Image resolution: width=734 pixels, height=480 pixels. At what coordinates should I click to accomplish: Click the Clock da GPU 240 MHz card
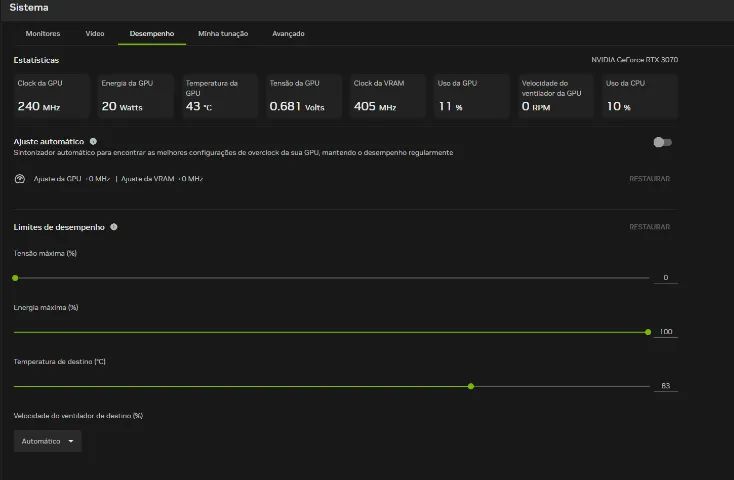tap(51, 96)
